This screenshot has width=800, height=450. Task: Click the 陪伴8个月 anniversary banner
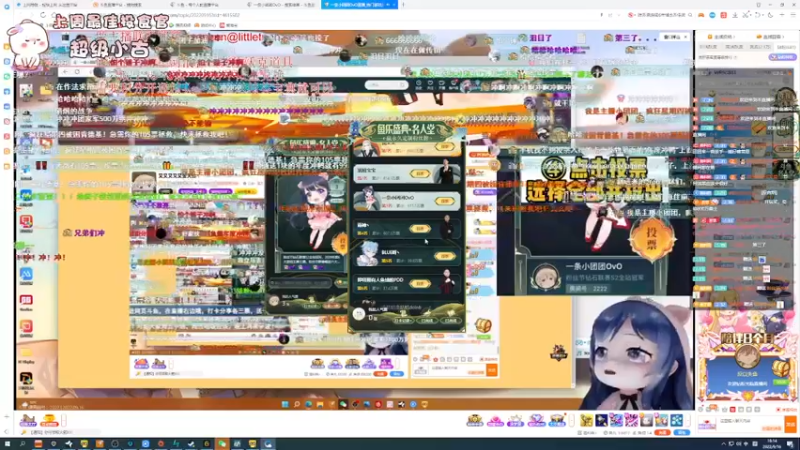pyautogui.click(x=747, y=338)
